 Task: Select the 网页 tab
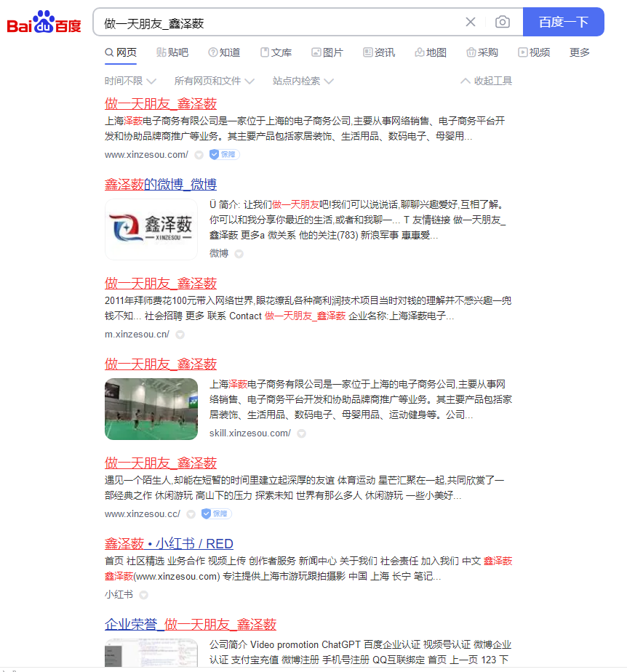tap(121, 52)
